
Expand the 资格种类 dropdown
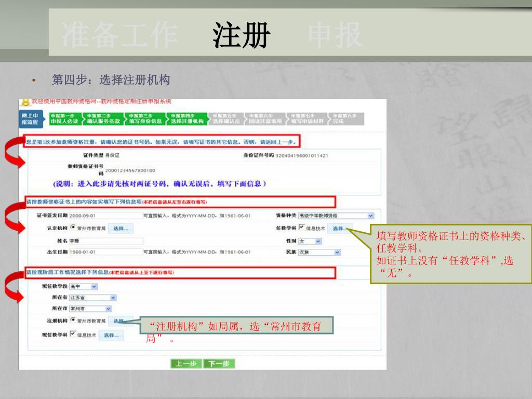[x=371, y=216]
